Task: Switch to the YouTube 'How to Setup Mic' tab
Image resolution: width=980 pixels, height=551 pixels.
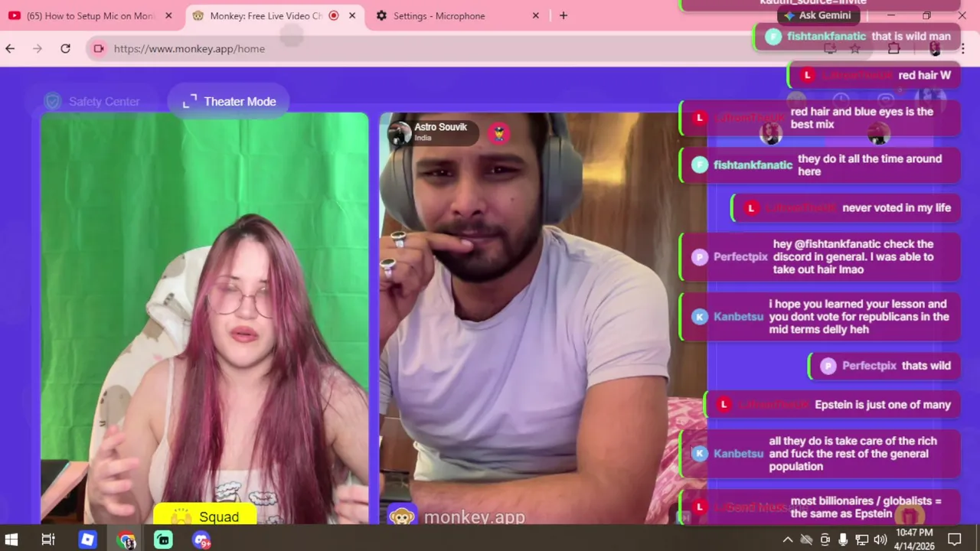Action: click(x=92, y=15)
